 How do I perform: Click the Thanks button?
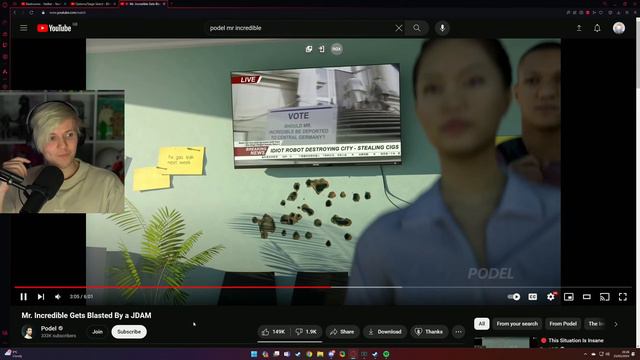pos(429,332)
